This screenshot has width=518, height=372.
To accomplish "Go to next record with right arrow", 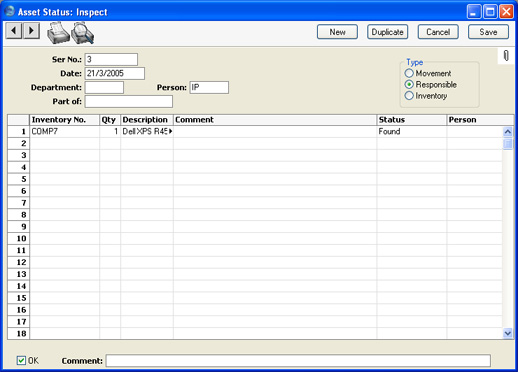I will (x=31, y=31).
